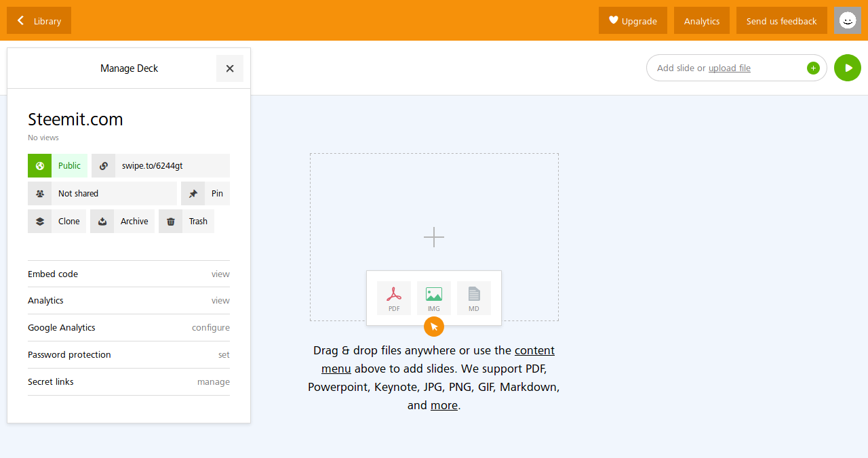
Task: Click the Manage Deck header title
Action: pos(129,68)
